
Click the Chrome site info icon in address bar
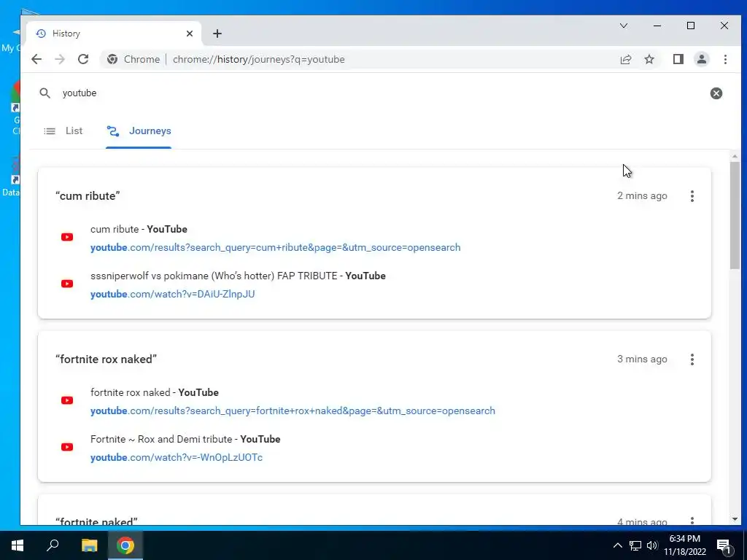(x=112, y=59)
